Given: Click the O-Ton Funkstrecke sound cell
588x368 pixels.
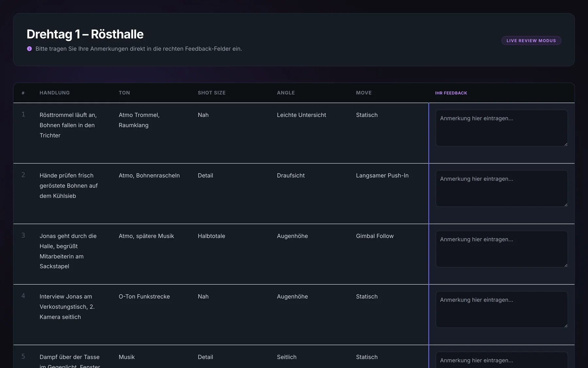Looking at the screenshot, I should (x=144, y=296).
